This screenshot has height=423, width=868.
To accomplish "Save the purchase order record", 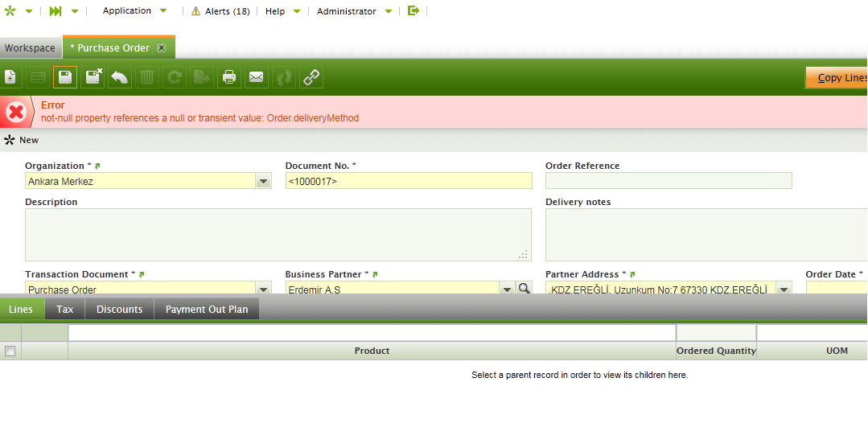I will pyautogui.click(x=65, y=77).
